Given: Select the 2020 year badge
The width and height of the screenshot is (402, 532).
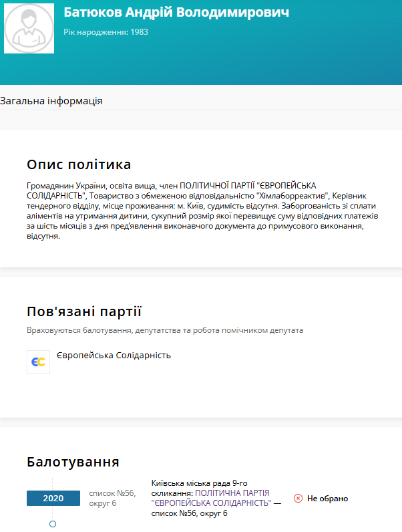Looking at the screenshot, I should coord(53,499).
